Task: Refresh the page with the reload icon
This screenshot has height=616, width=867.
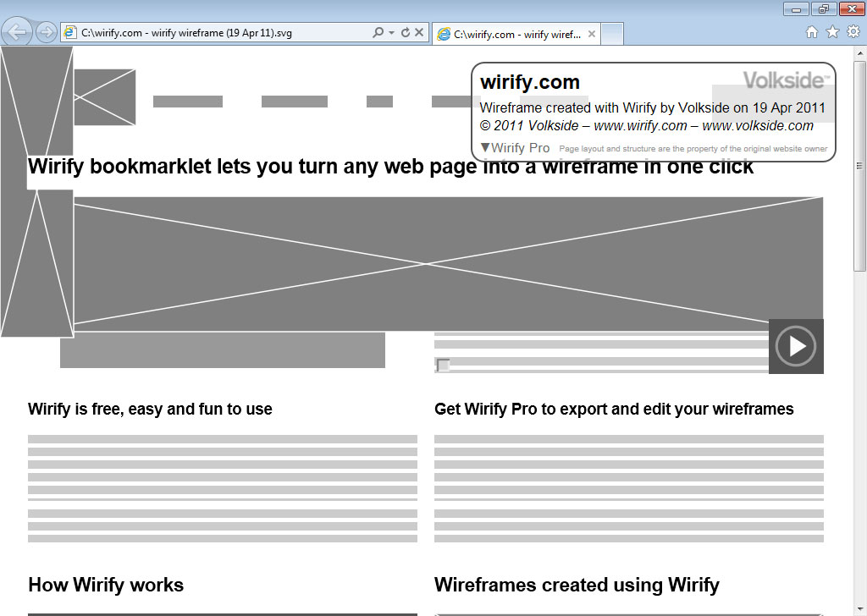Action: click(406, 33)
